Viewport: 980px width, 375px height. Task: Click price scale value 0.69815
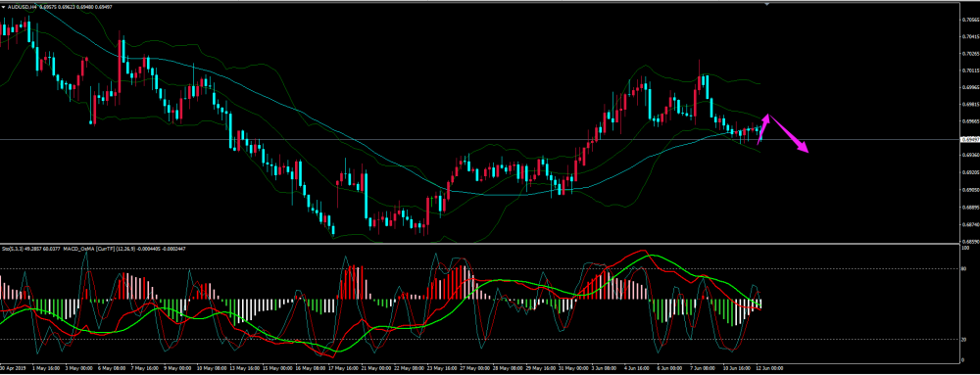point(969,104)
